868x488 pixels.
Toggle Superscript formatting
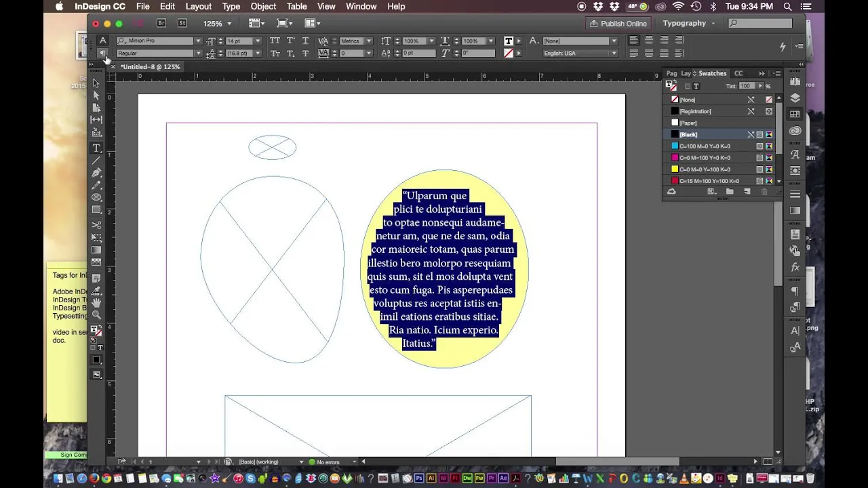(290, 41)
